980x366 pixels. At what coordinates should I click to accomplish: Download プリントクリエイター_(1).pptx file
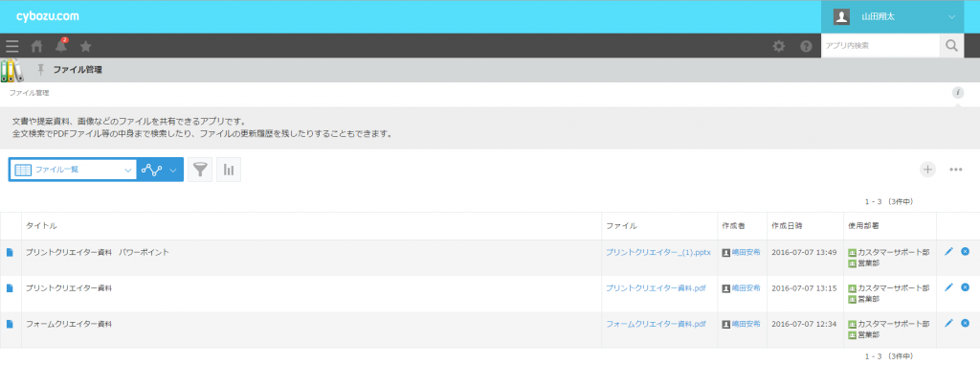coord(658,252)
